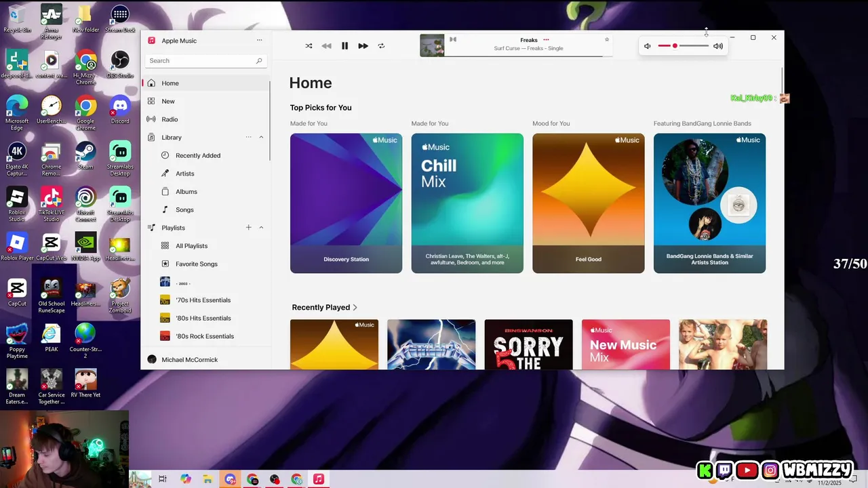Click the loud speaker icon for max volume
The width and height of the screenshot is (868, 488).
pyautogui.click(x=718, y=46)
